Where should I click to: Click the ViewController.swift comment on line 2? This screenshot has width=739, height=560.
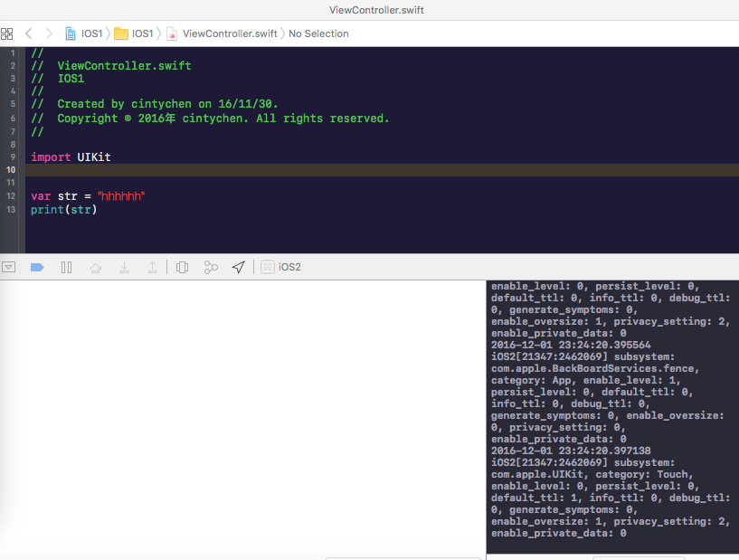pyautogui.click(x=111, y=65)
